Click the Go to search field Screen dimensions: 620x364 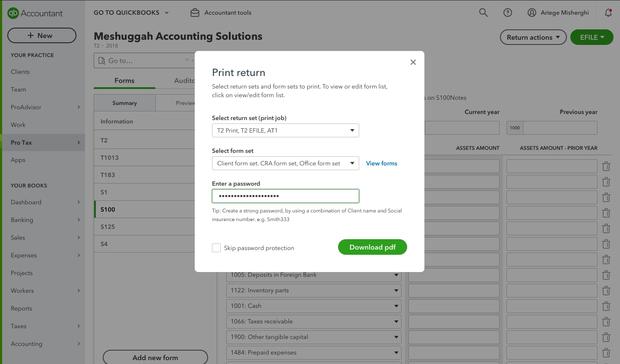(x=144, y=60)
